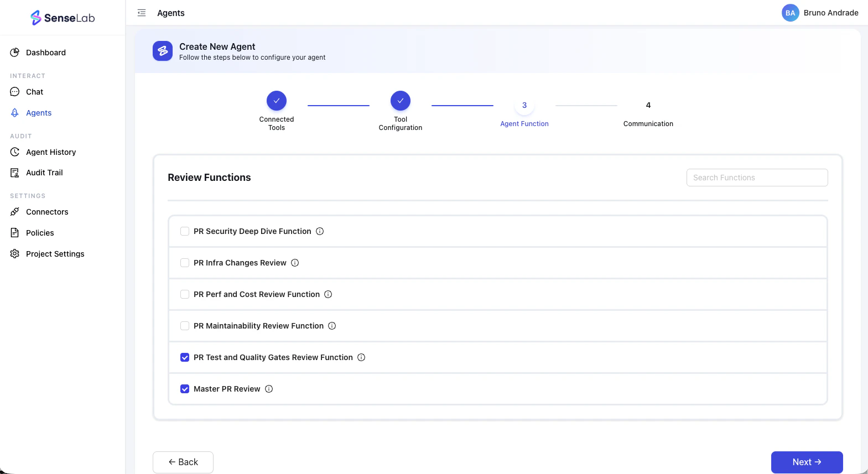Click the Master PR Review label
This screenshot has height=474, width=868.
point(227,389)
